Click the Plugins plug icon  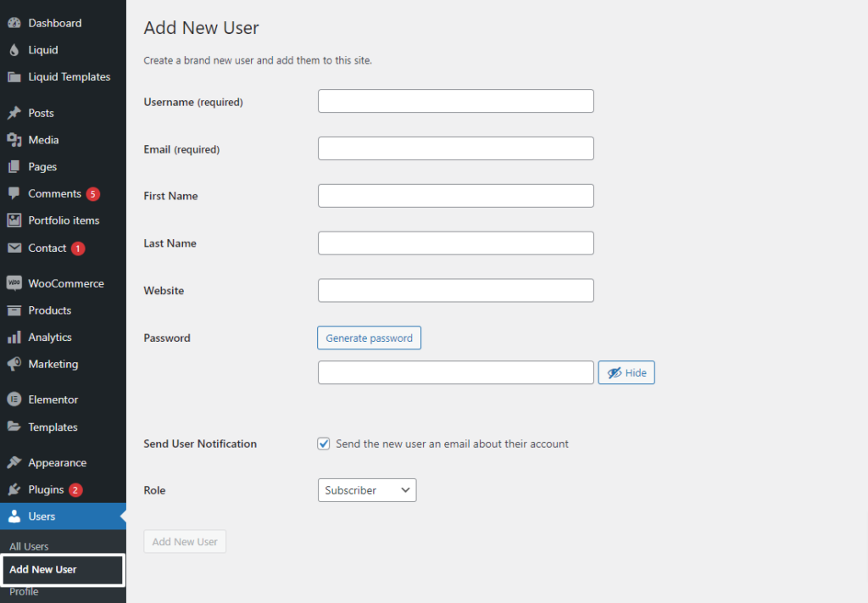[x=14, y=489]
